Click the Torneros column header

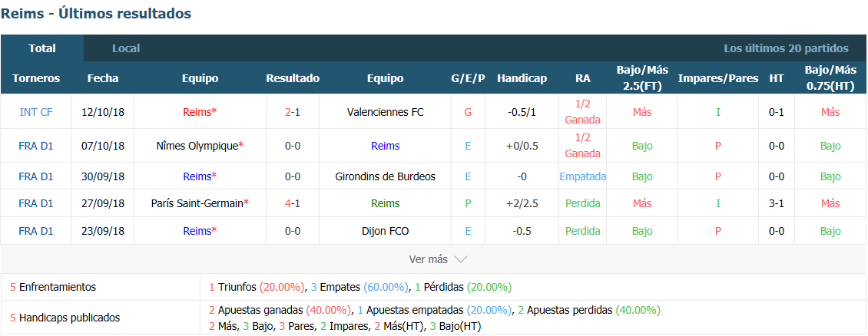pyautogui.click(x=36, y=78)
